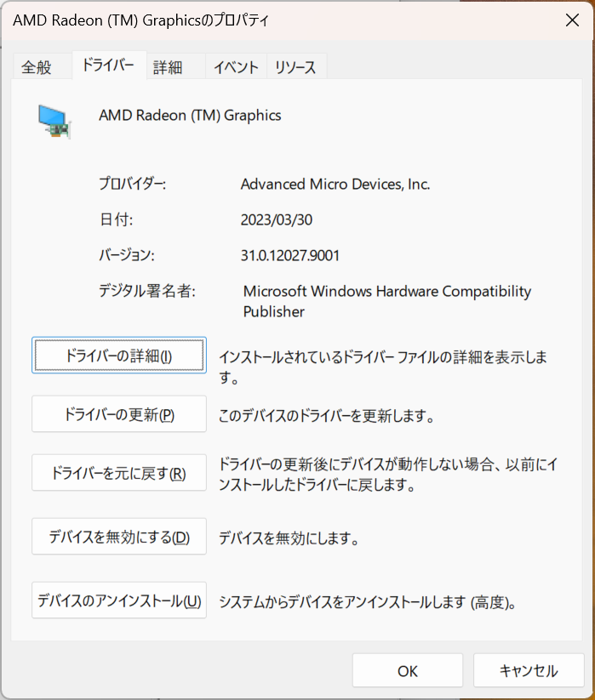Go to the イベント tab
This screenshot has height=700, width=595.
coord(236,67)
